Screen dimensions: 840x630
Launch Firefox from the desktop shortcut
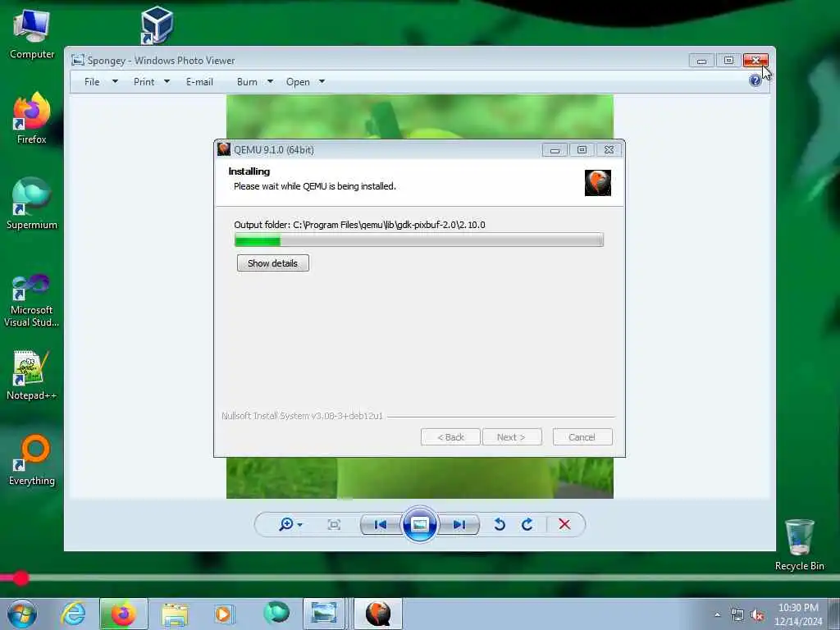point(32,118)
